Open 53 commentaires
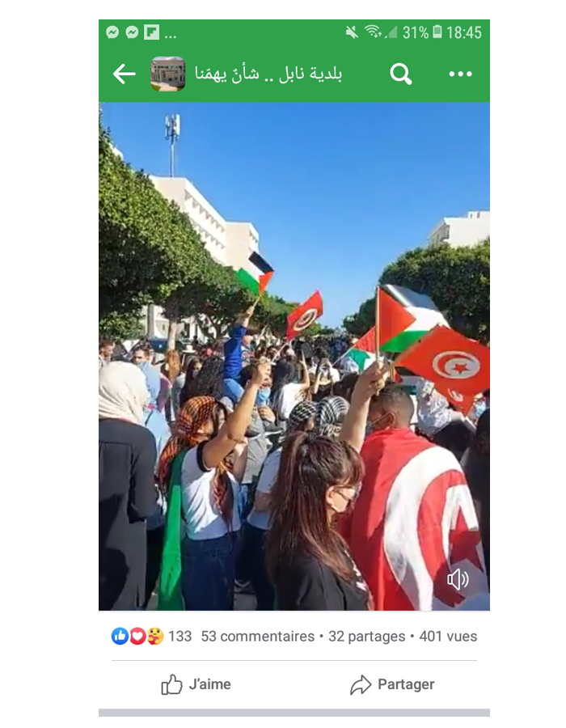This screenshot has height=728, width=566. [257, 636]
